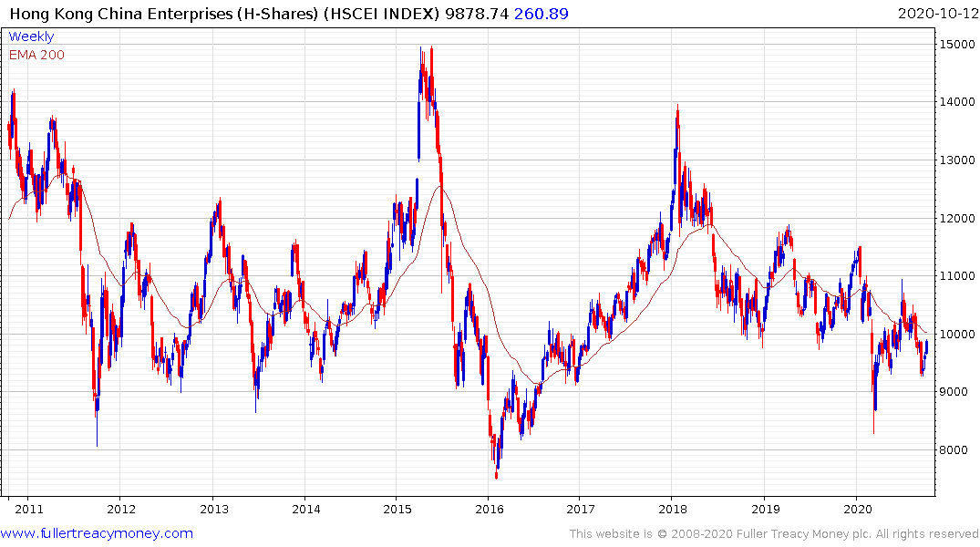Screen dimensions: 980x547
Task: Click the 15000 y-axis label
Action: (x=957, y=45)
